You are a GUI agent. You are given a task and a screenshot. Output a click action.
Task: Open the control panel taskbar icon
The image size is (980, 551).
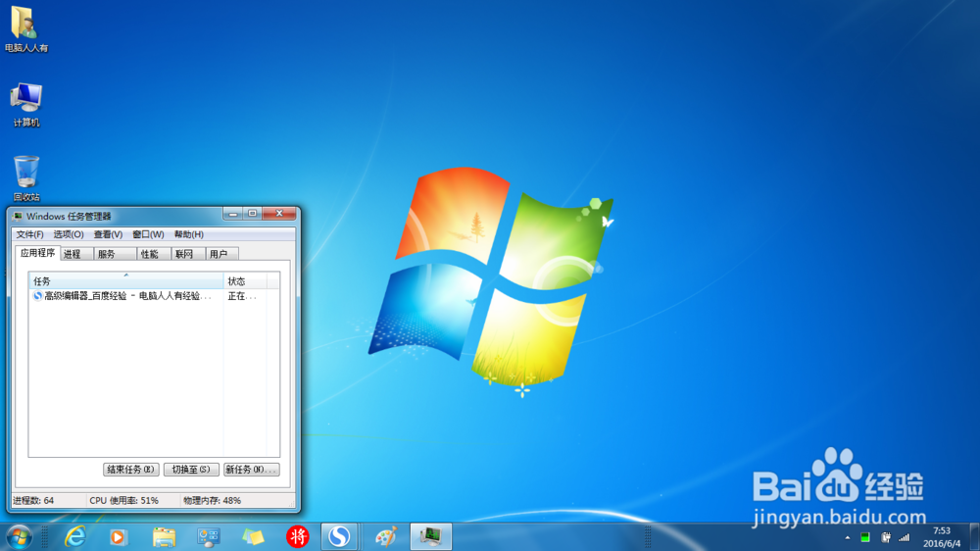(208, 536)
